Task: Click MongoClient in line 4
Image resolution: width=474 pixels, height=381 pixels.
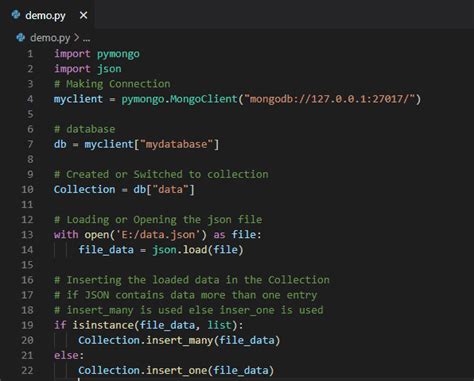Action: [x=203, y=99]
